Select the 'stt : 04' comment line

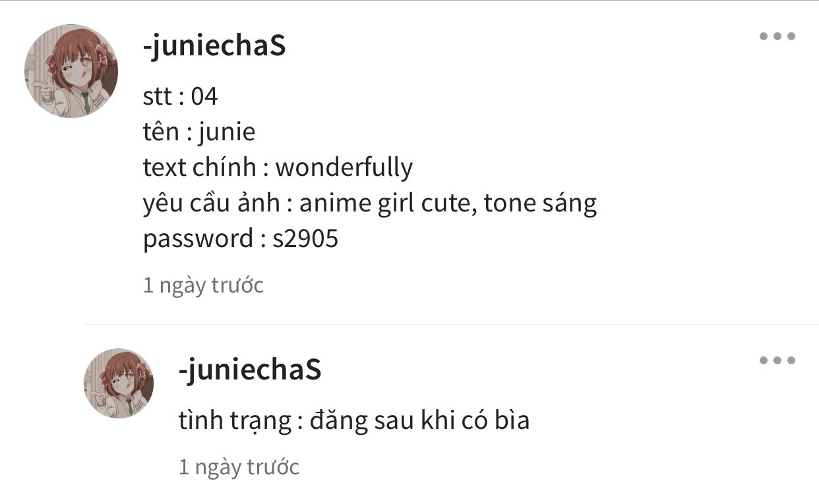[180, 97]
